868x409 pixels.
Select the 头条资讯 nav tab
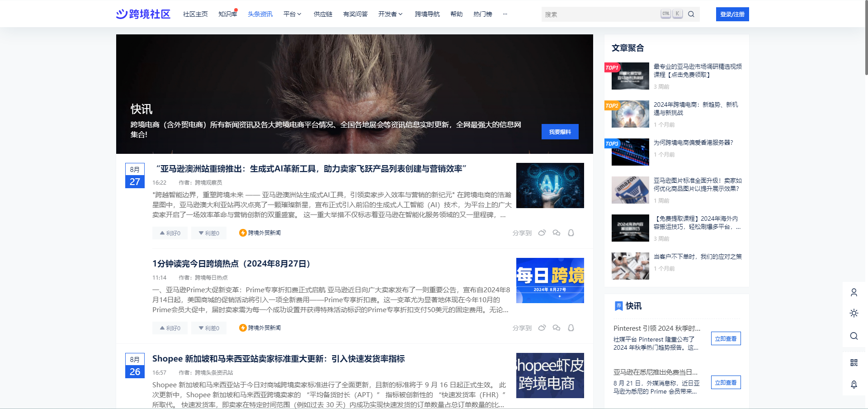coord(260,14)
